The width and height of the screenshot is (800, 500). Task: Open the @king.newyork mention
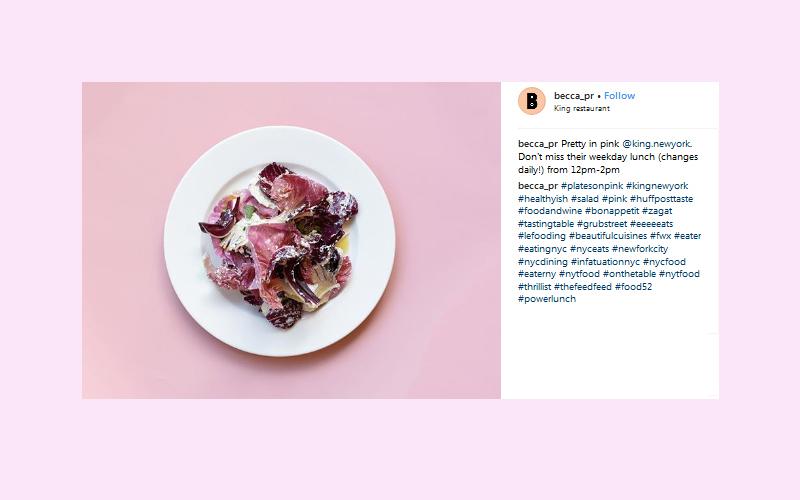click(657, 144)
